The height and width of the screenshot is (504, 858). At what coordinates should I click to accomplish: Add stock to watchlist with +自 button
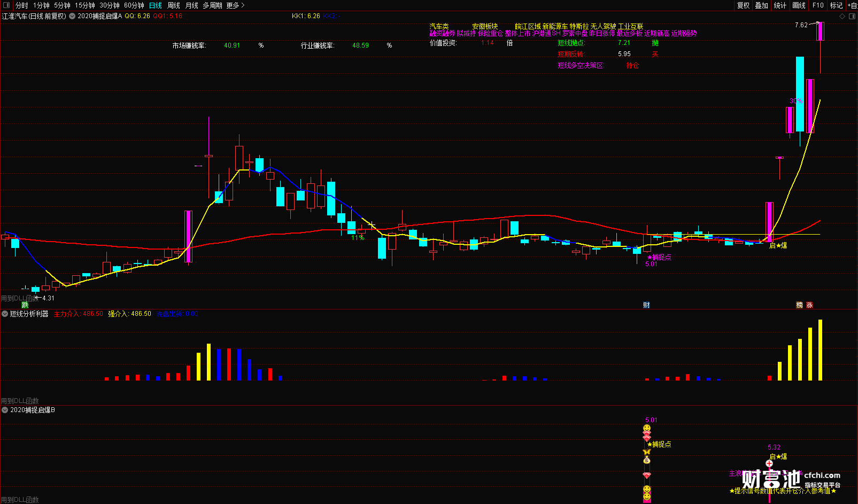852,5
